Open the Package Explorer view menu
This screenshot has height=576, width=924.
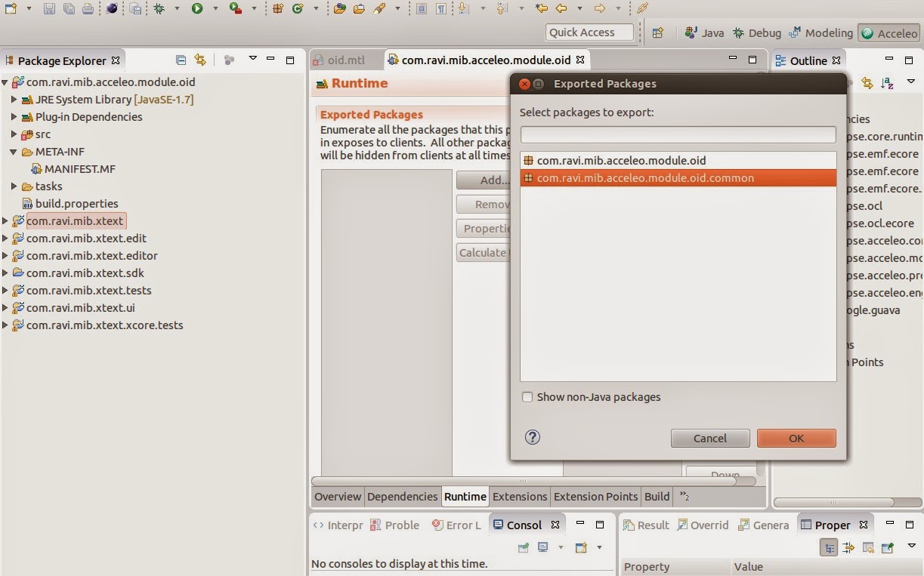[x=253, y=60]
